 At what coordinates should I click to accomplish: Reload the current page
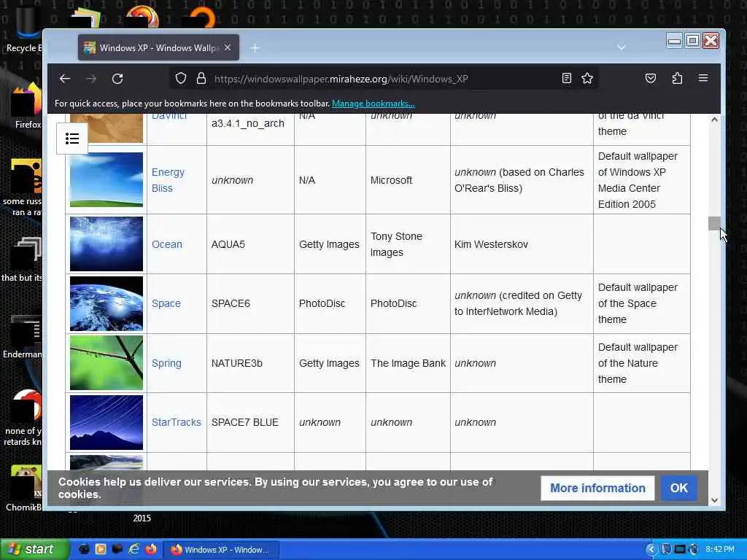tap(117, 79)
